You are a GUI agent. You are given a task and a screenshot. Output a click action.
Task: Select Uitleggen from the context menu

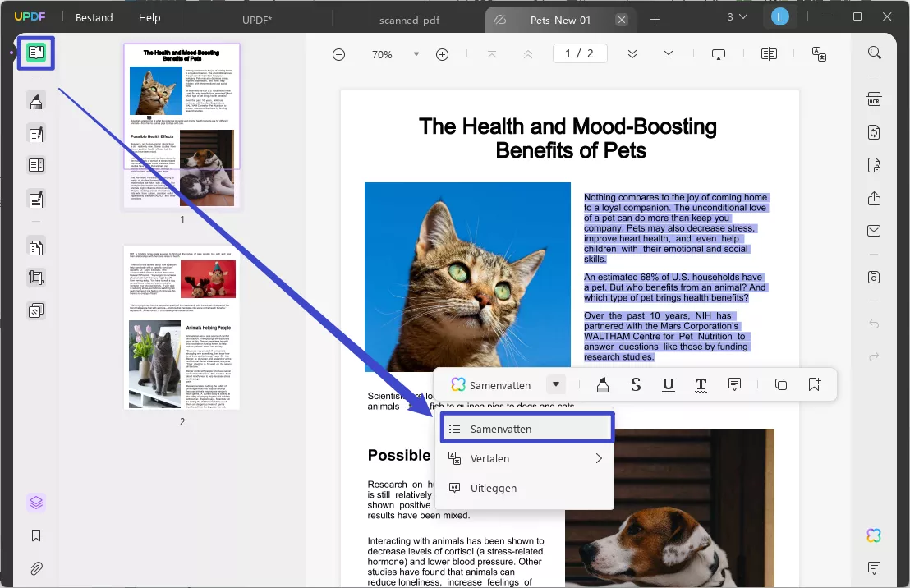[x=493, y=488]
